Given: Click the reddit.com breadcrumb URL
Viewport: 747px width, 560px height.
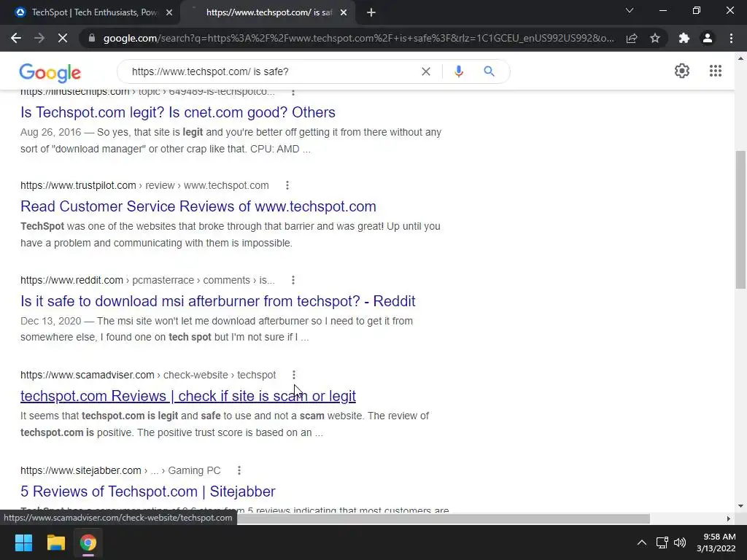Looking at the screenshot, I should click(147, 280).
